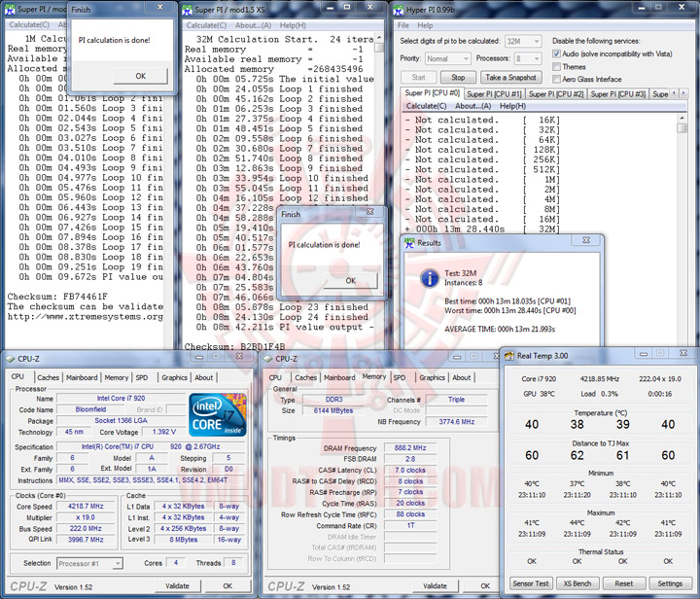Click the Hyper PI title bar icon

point(399,10)
